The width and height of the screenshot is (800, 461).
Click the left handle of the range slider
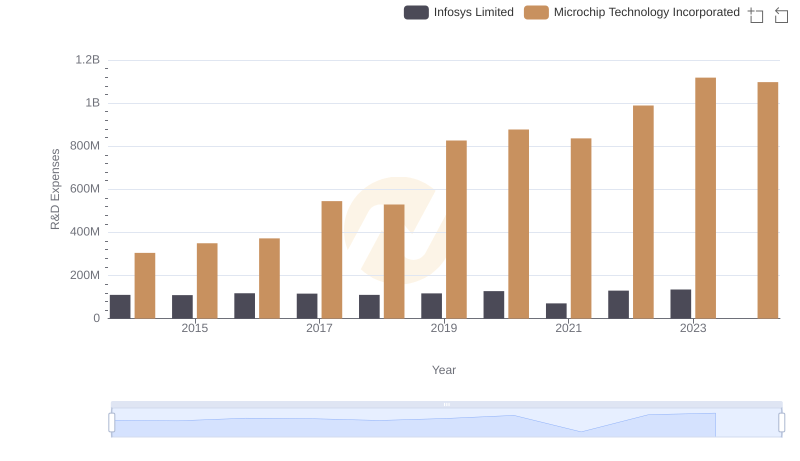click(x=112, y=422)
